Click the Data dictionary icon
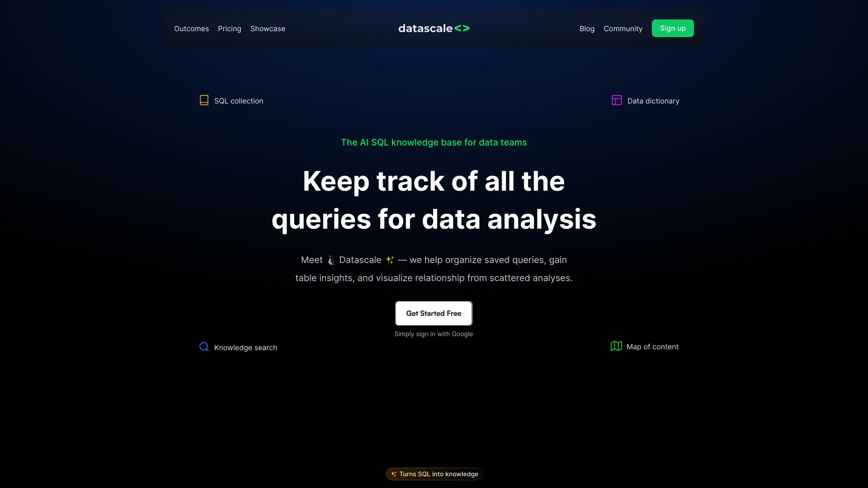The height and width of the screenshot is (488, 868). 617,99
